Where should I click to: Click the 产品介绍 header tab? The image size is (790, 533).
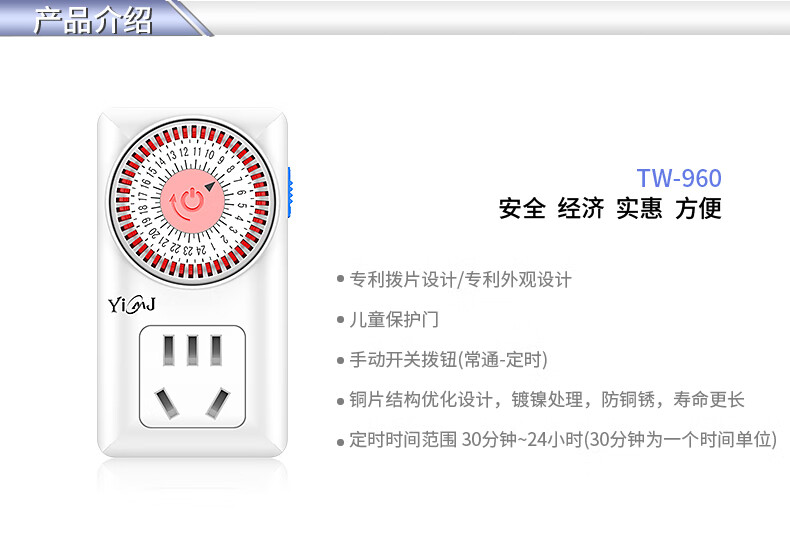(x=93, y=21)
